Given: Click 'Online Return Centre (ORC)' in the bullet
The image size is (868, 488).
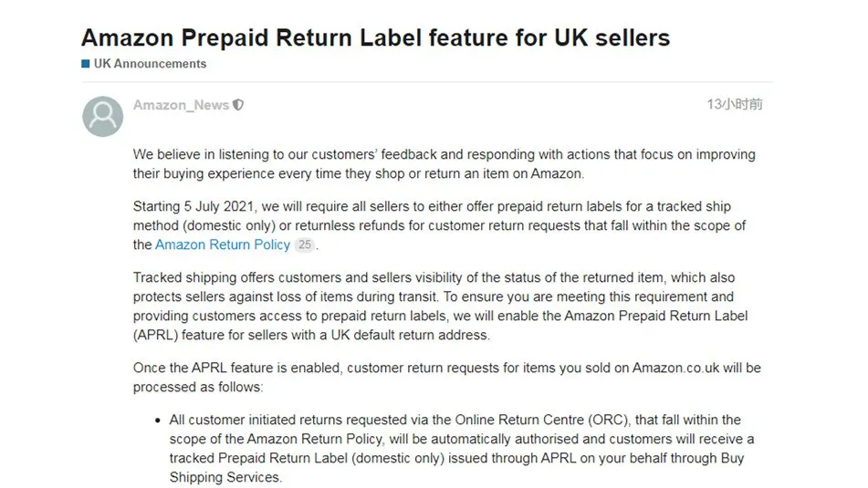Looking at the screenshot, I should click(541, 420).
